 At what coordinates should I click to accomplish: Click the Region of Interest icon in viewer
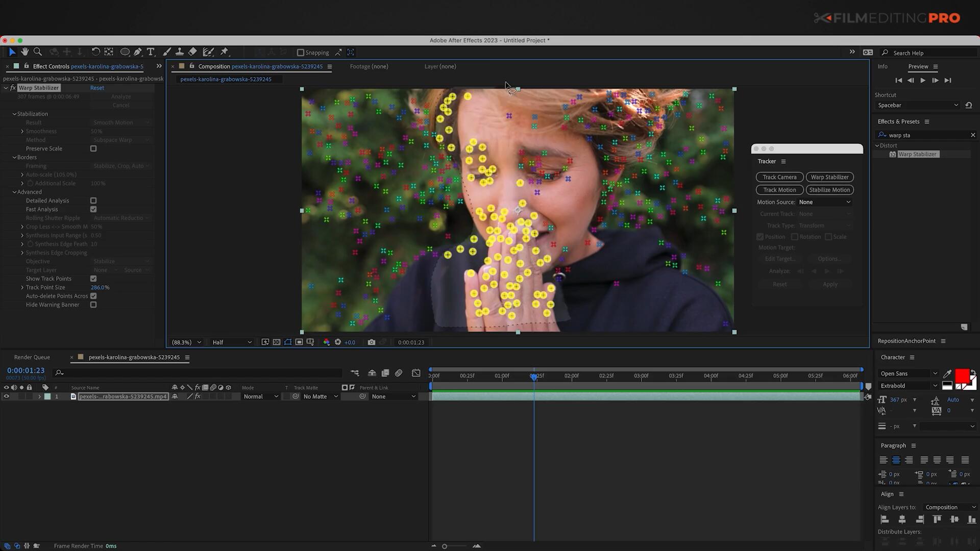click(299, 342)
